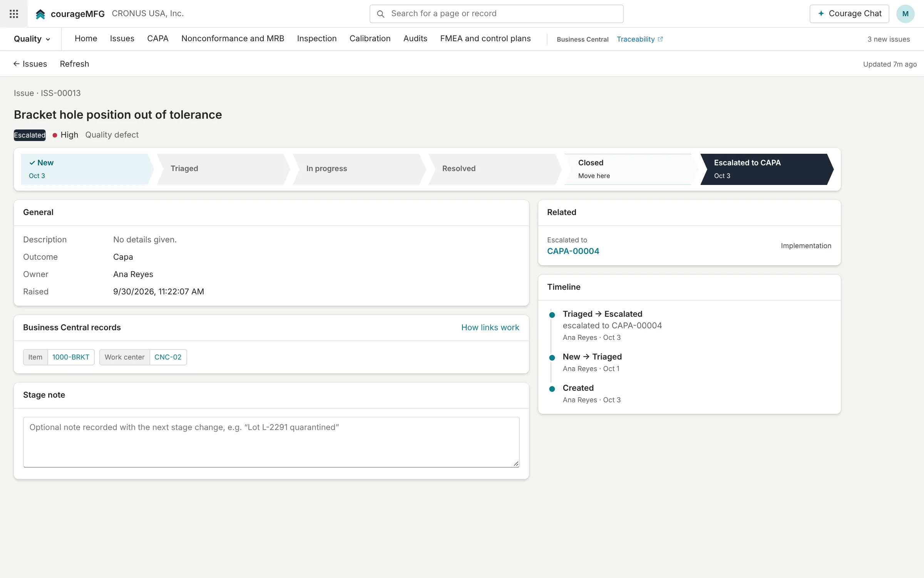Open the Inspection menu item
The image size is (924, 578).
point(317,39)
